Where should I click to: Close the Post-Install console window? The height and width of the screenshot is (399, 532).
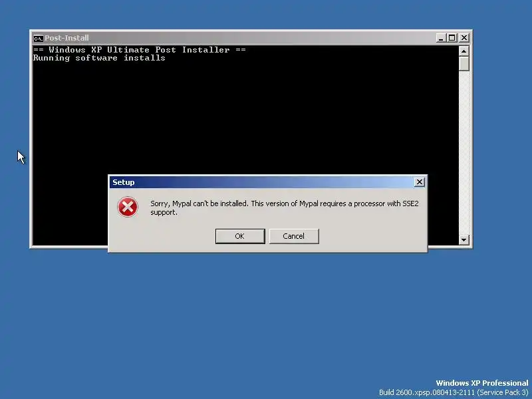[x=464, y=38]
